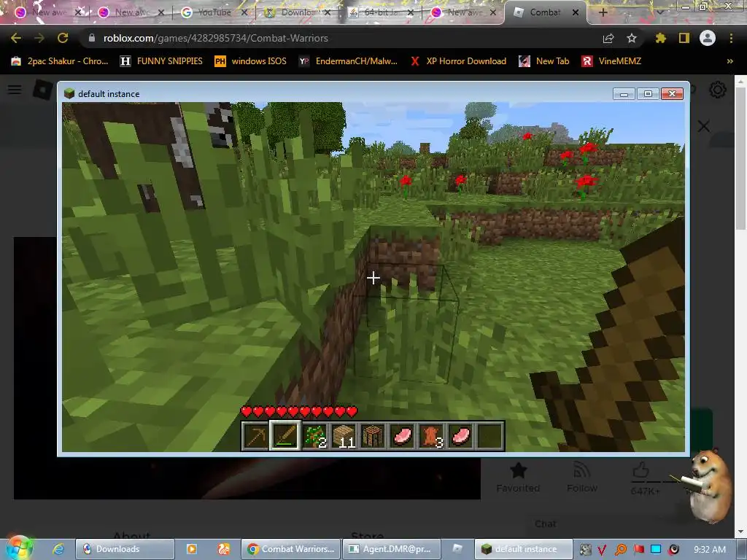Image resolution: width=747 pixels, height=560 pixels.
Task: Open Chrome tab search dropdown arrow
Action: (x=661, y=12)
